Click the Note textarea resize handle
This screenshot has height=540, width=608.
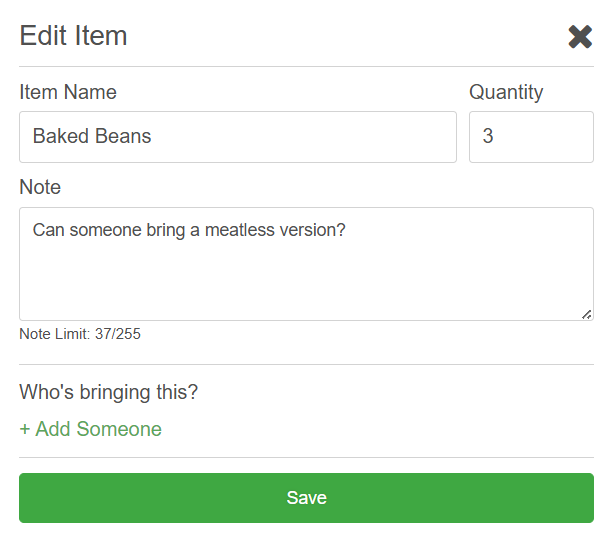click(587, 314)
